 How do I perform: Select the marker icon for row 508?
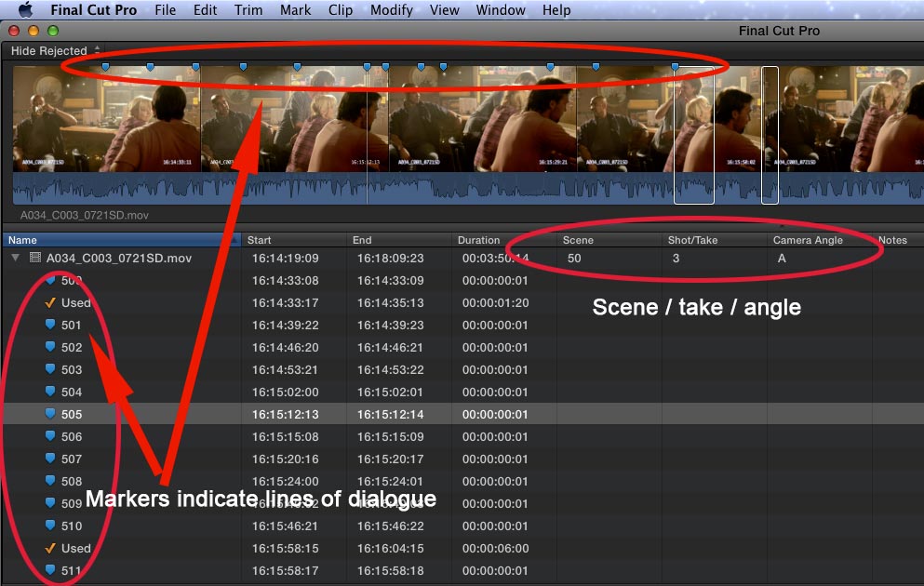coord(50,481)
